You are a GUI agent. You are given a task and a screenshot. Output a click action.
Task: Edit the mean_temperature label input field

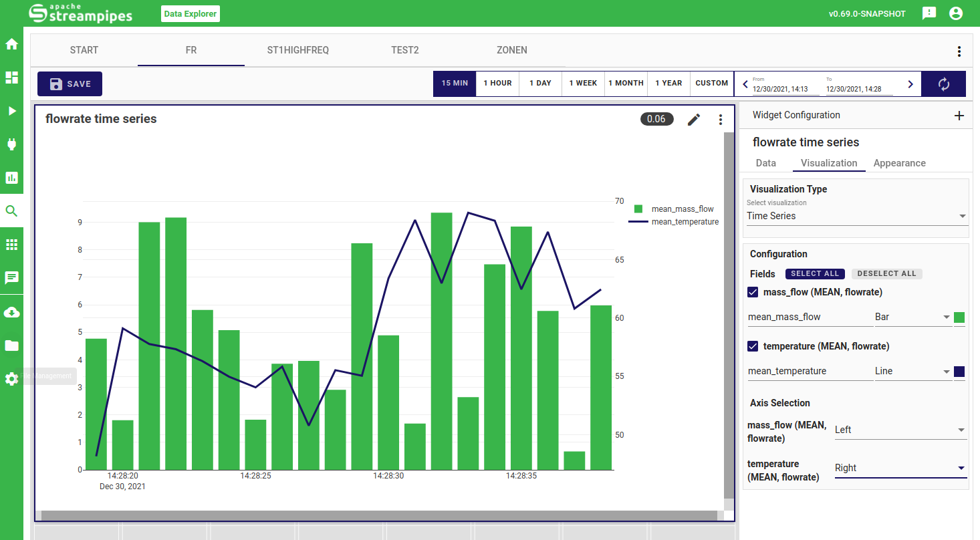[x=810, y=371]
